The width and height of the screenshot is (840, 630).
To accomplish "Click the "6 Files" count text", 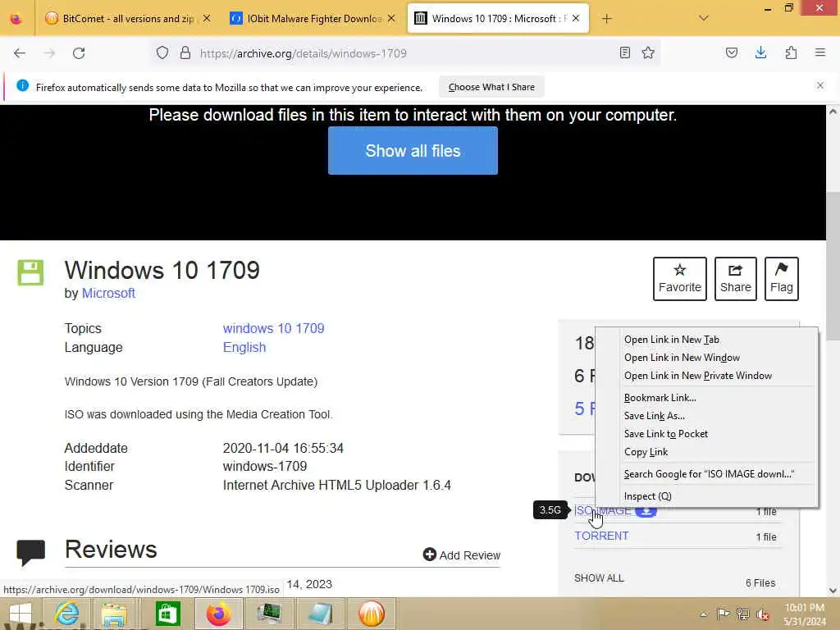I will [760, 583].
